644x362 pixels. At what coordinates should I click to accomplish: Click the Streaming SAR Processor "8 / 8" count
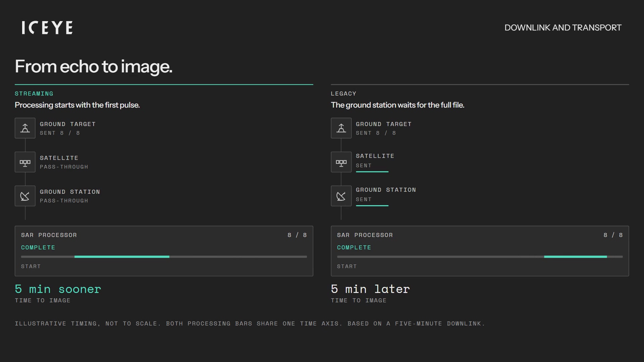click(297, 235)
